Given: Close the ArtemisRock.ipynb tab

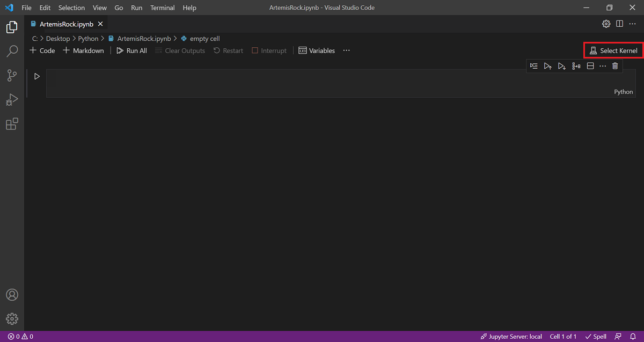Looking at the screenshot, I should click(x=100, y=24).
